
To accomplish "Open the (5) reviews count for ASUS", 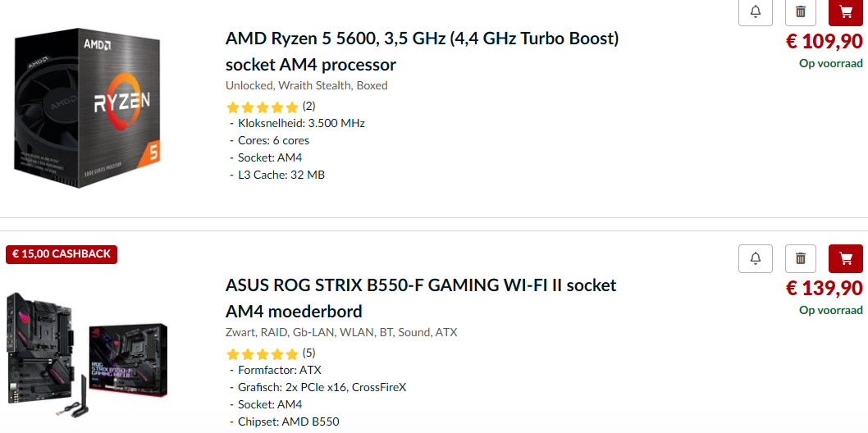I will coord(308,353).
